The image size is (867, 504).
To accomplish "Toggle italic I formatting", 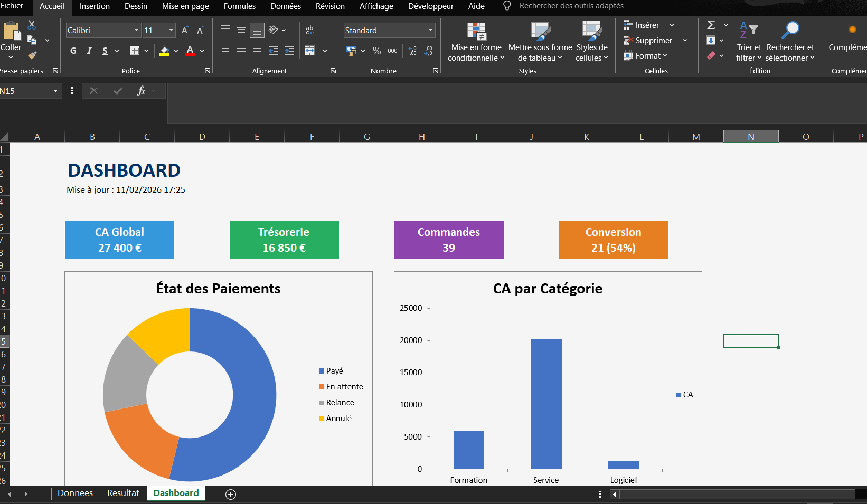I will click(x=89, y=51).
